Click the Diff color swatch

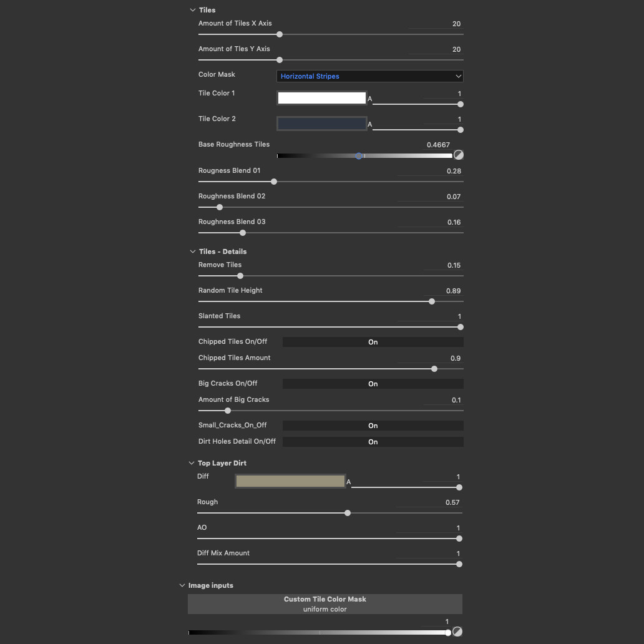tap(290, 481)
